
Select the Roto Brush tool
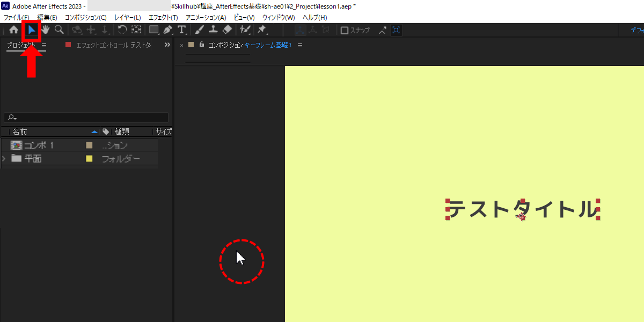point(246,30)
